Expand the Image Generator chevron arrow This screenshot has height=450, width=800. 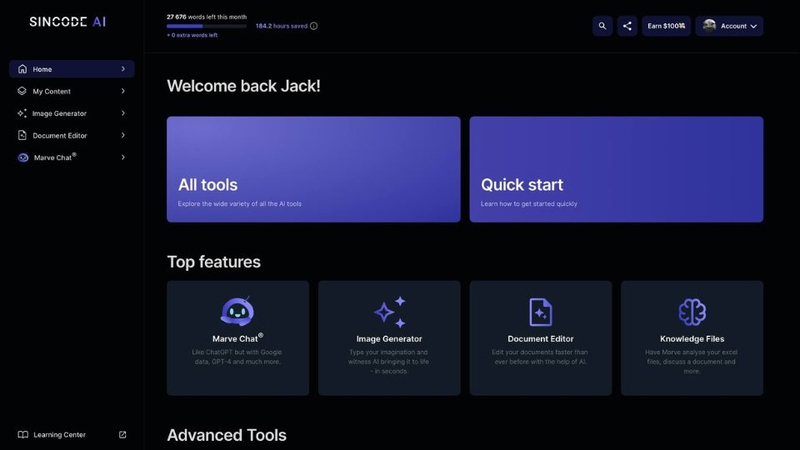coord(123,113)
